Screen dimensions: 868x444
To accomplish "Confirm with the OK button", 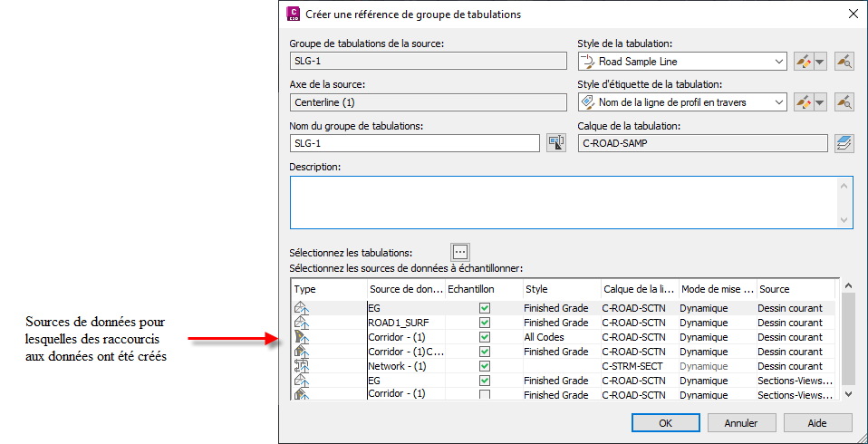I will 665,422.
